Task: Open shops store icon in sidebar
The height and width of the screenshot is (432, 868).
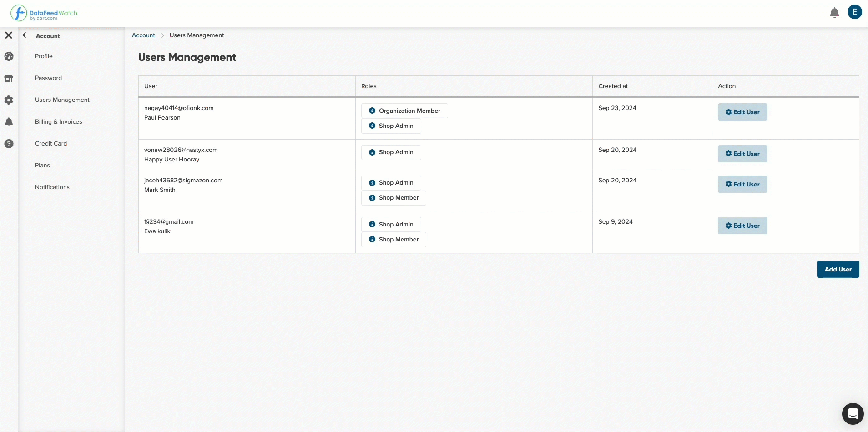Action: click(9, 78)
